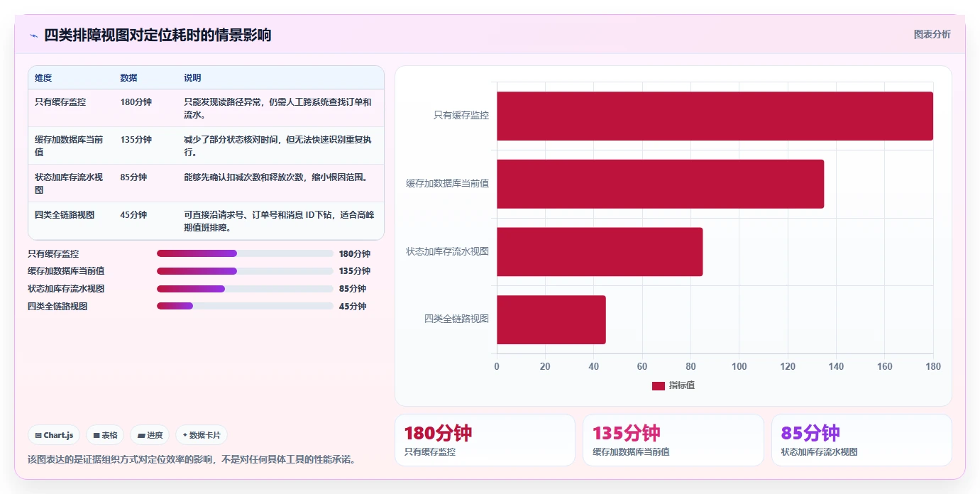Click the 维度 column header
The height and width of the screenshot is (494, 980).
click(43, 78)
